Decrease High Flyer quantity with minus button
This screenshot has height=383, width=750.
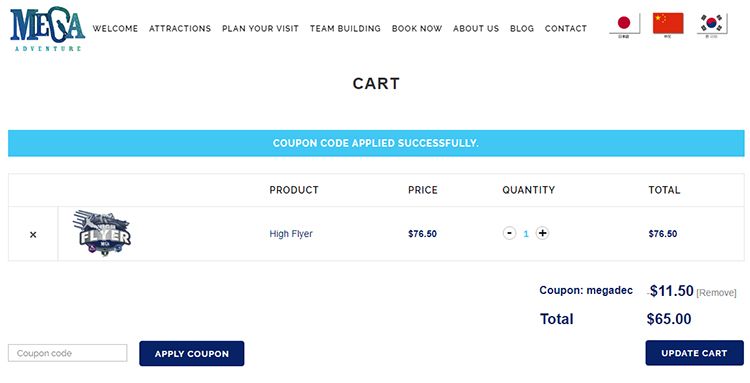[x=509, y=233]
